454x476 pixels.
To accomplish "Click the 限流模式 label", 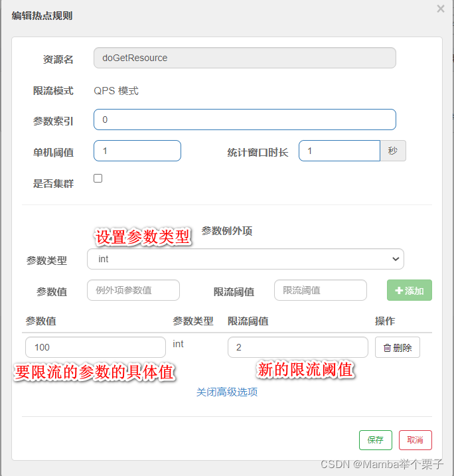I will pos(53,91).
